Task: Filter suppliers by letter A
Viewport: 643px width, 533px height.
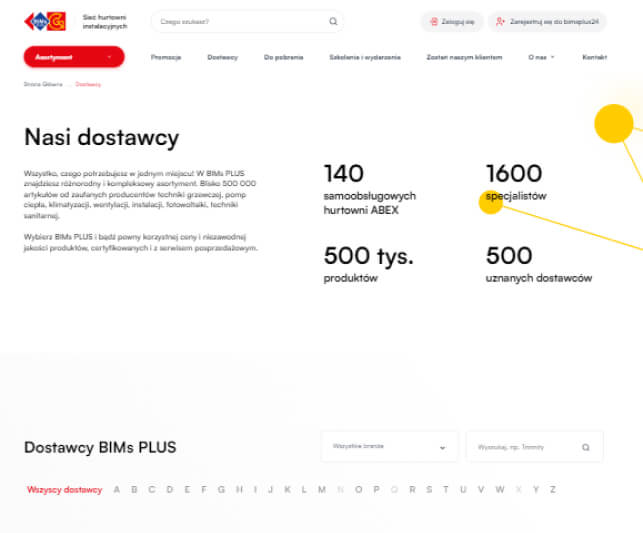Action: tap(117, 490)
